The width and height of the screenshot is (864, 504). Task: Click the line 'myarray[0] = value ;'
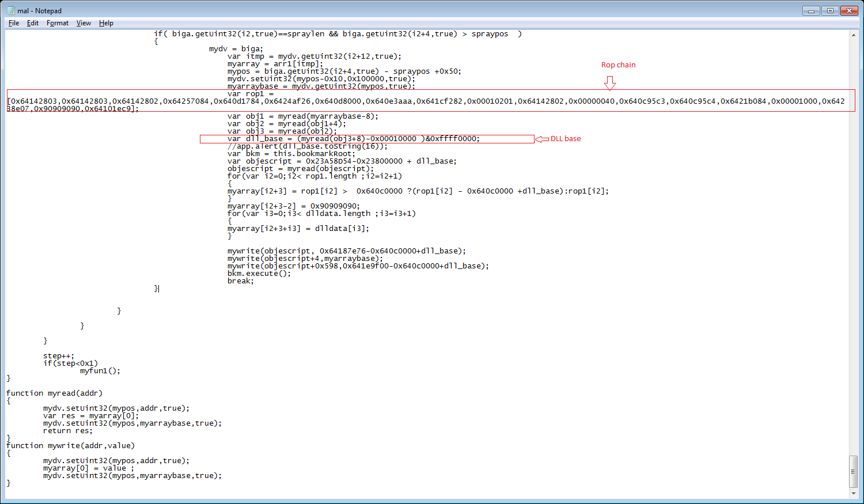[x=89, y=468]
